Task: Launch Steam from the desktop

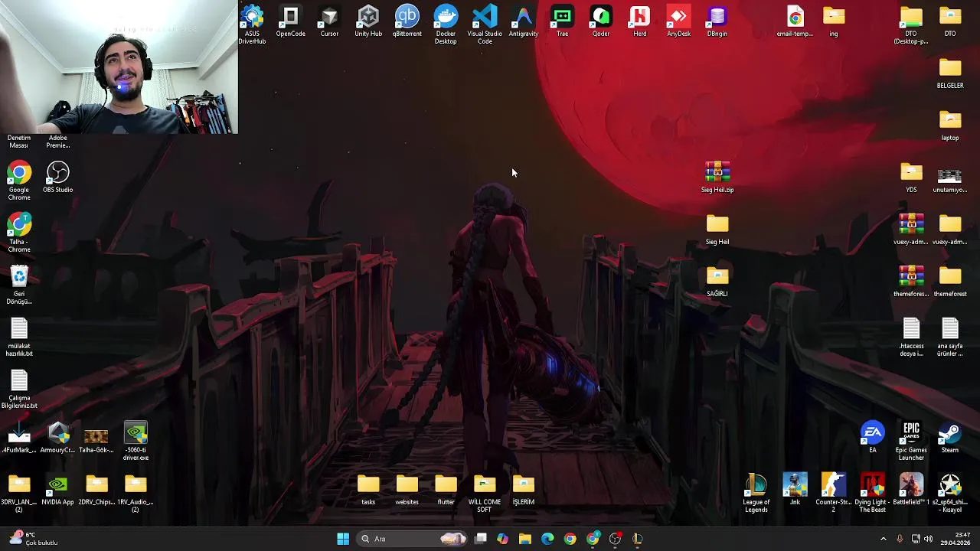Action: click(950, 438)
